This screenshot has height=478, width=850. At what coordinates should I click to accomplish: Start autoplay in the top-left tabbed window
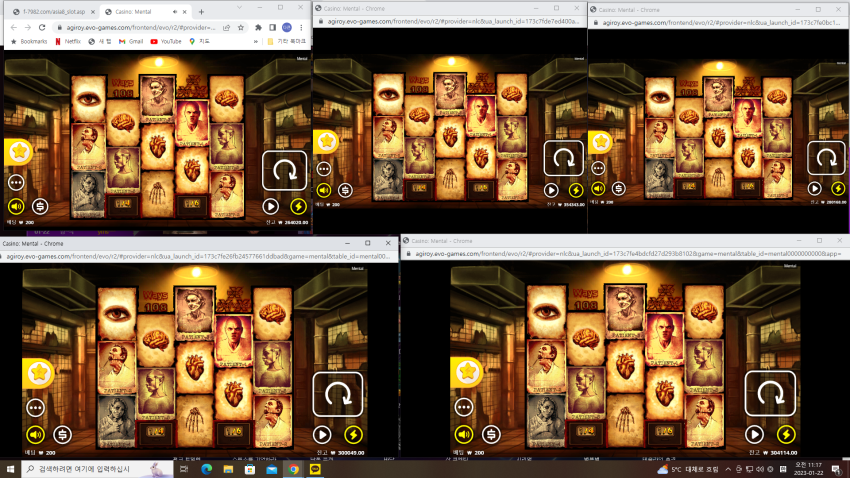271,206
